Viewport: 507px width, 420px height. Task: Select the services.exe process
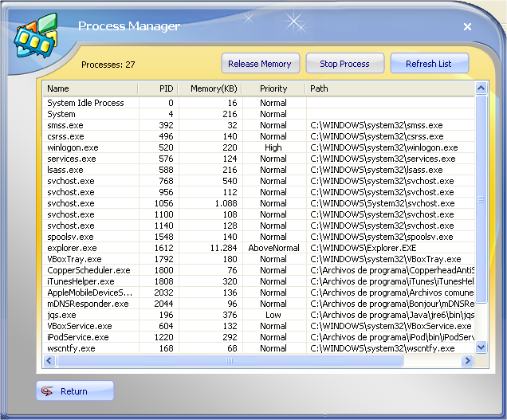258,159
